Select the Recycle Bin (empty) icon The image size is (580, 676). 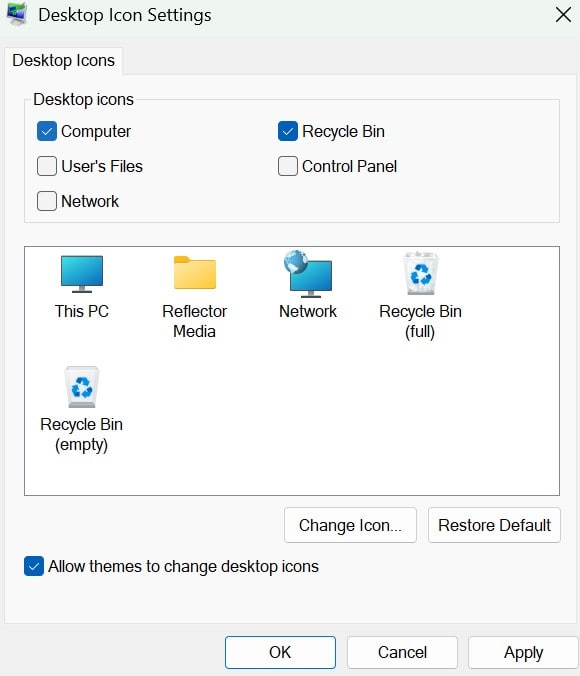pyautogui.click(x=82, y=387)
